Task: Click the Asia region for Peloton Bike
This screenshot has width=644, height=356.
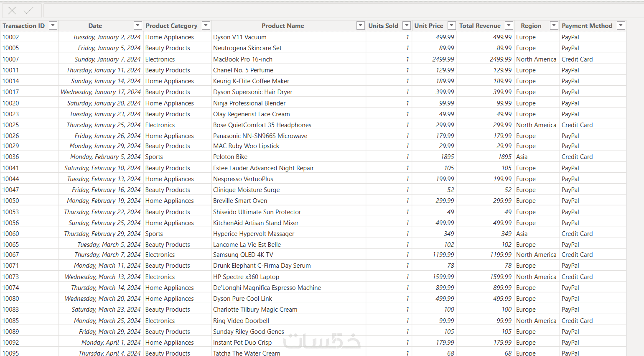Action: point(537,157)
